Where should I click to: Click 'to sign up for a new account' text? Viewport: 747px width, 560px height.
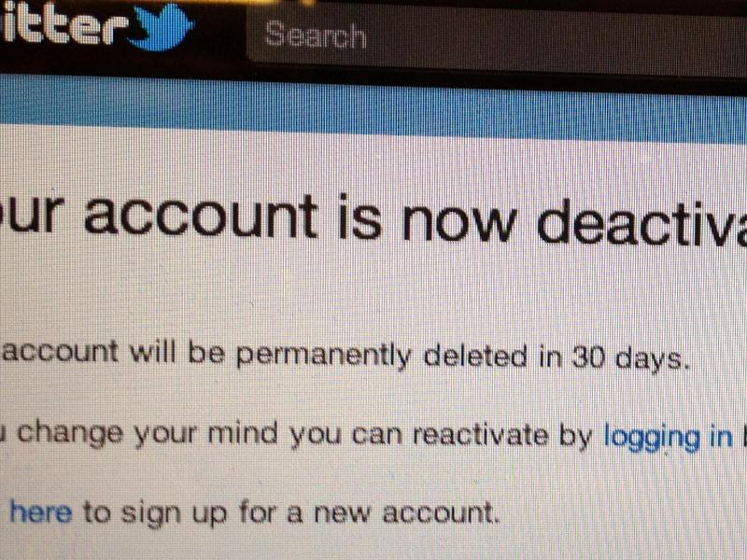(290, 513)
